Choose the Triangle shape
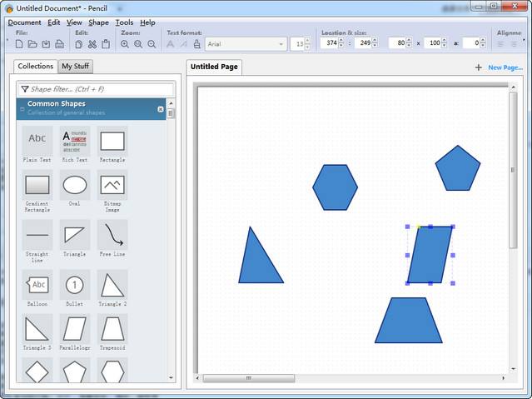Screen dimensions: 532x399 75,238
